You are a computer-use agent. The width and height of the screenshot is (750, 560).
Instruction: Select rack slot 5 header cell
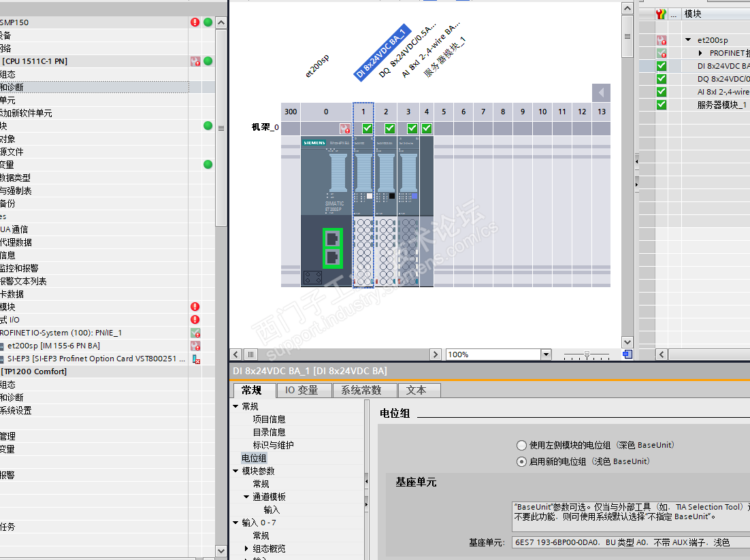pyautogui.click(x=444, y=112)
